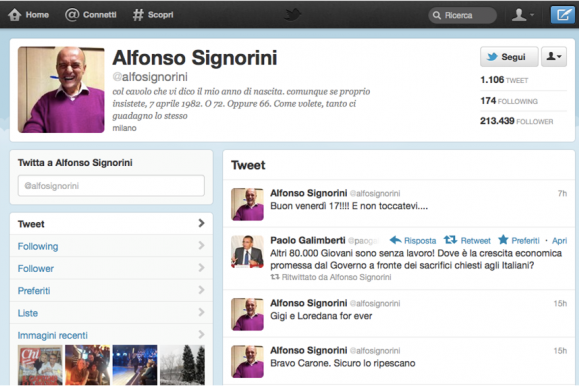Screen dimensions: 579x386
Task: Select the Following item in sidebar
Action: [x=111, y=246]
